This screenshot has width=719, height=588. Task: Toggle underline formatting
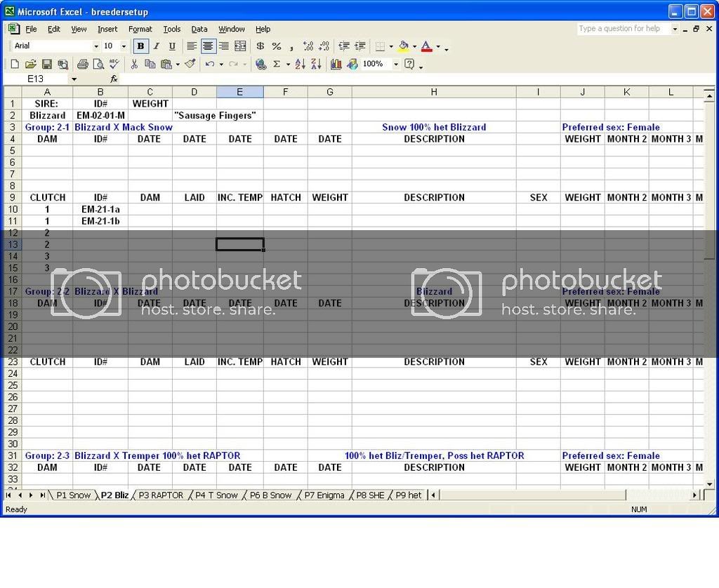pos(172,46)
